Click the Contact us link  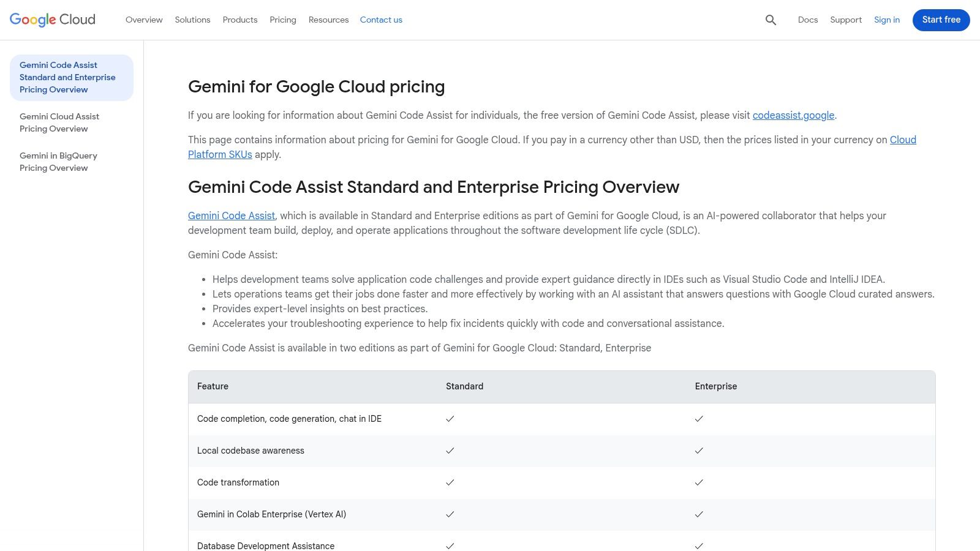[381, 20]
